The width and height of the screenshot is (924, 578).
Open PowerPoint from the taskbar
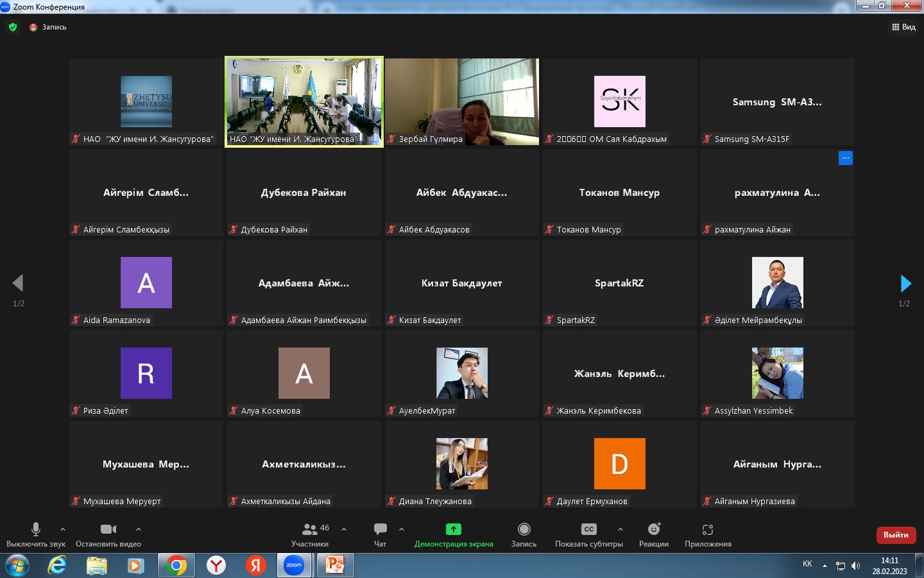tap(335, 565)
